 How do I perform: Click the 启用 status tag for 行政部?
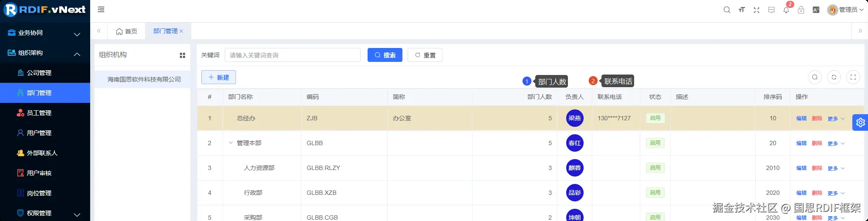[655, 193]
